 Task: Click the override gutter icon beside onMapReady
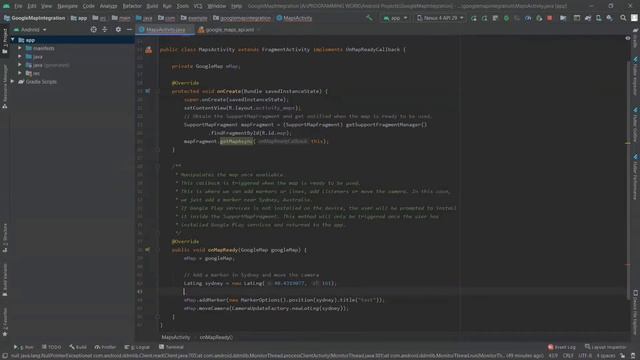click(147, 250)
